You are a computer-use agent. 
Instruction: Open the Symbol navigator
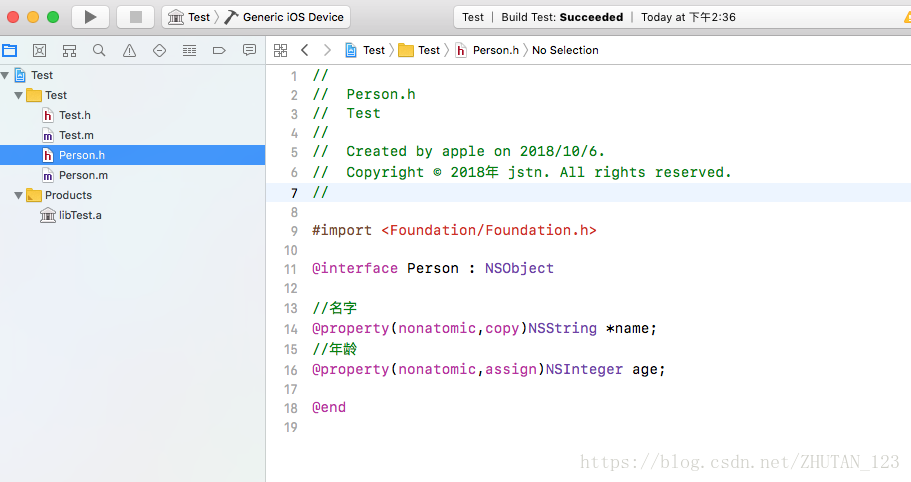[70, 51]
